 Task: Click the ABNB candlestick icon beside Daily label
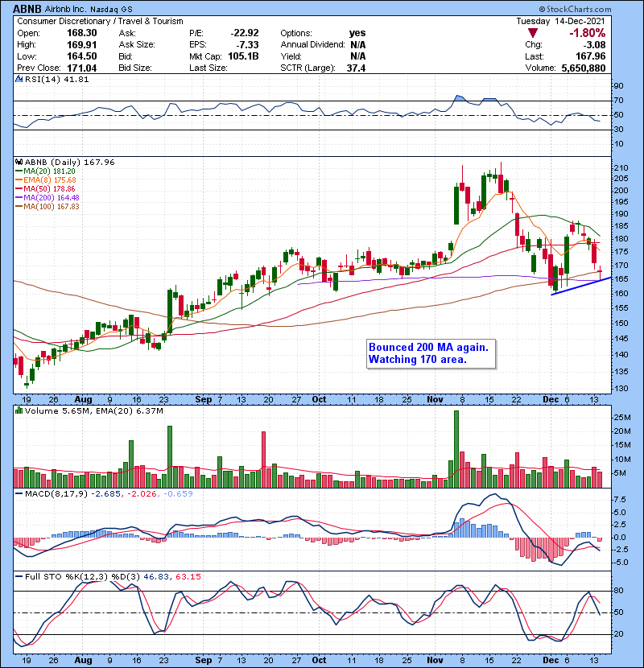19,163
